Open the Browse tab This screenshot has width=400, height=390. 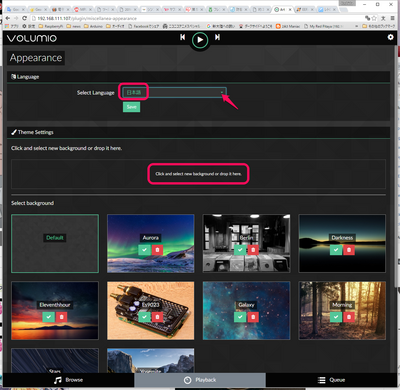pos(68,380)
